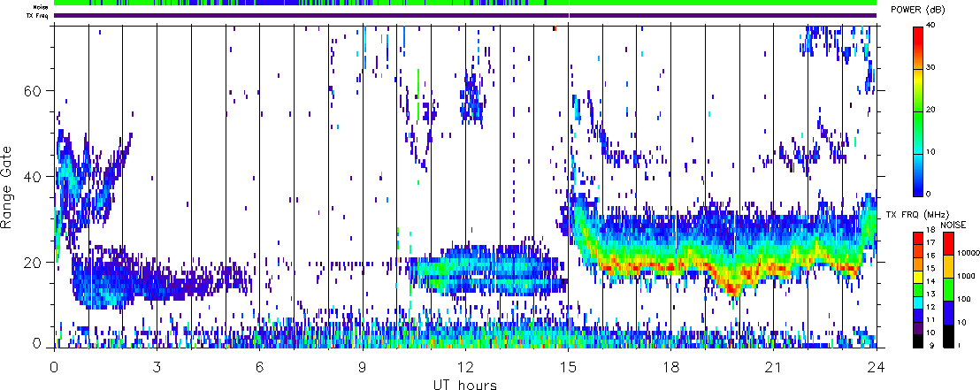Click the 40 label on the POWER scale

[x=931, y=26]
